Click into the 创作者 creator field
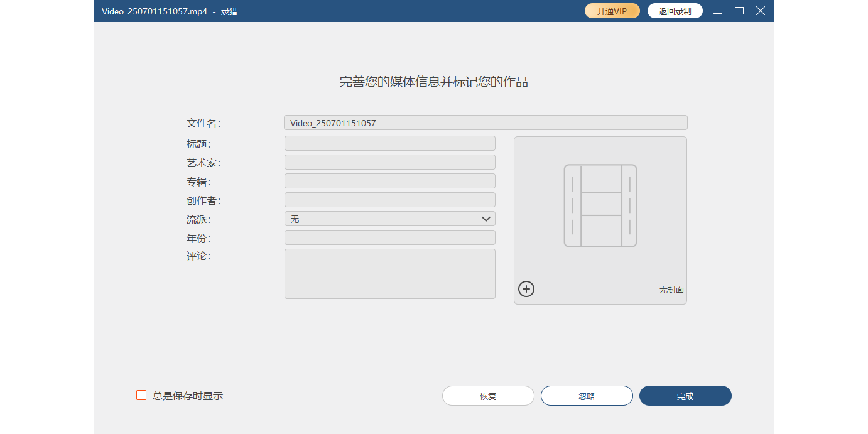The height and width of the screenshot is (434, 868). 390,200
